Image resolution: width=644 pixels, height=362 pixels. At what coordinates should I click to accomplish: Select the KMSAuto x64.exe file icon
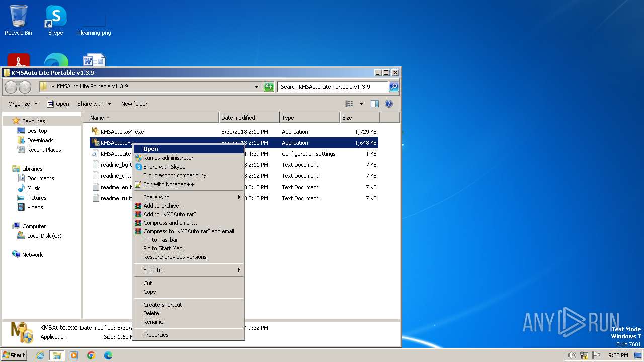tap(96, 131)
